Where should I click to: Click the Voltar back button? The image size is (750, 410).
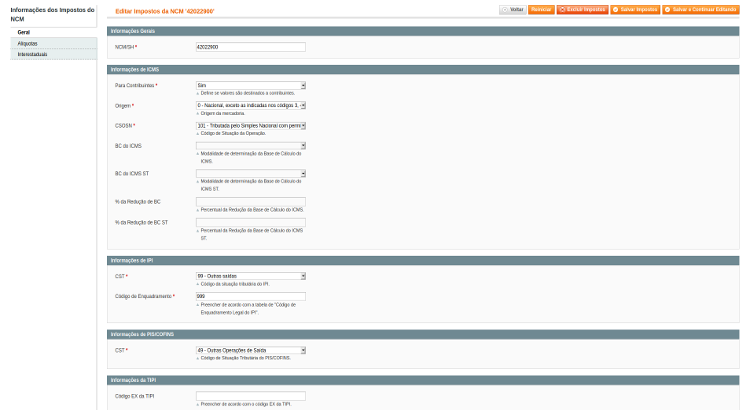(x=513, y=10)
